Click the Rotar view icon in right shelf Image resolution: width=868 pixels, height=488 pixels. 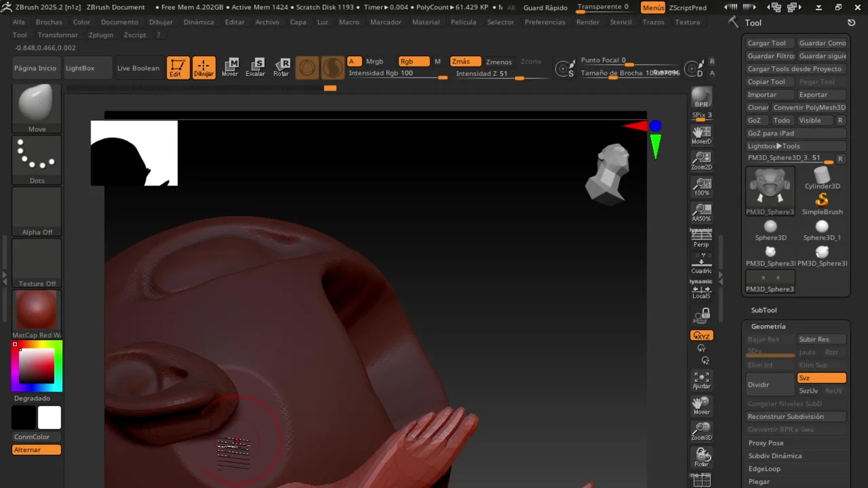tap(702, 457)
